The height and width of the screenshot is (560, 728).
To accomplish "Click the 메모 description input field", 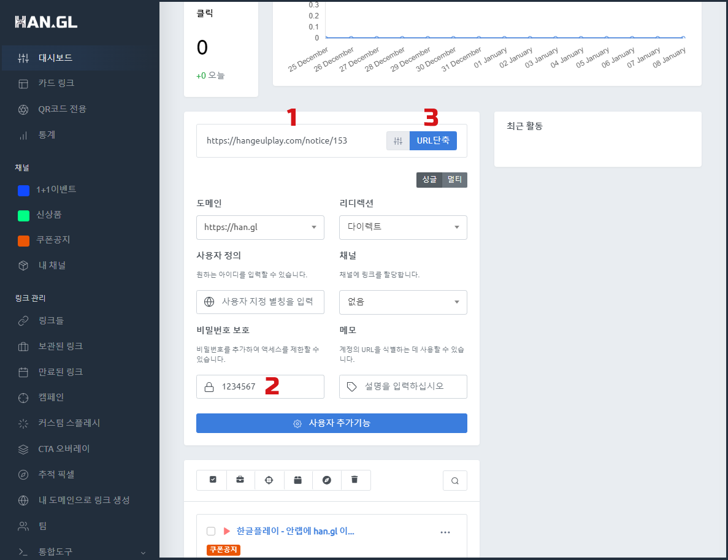I will (403, 387).
